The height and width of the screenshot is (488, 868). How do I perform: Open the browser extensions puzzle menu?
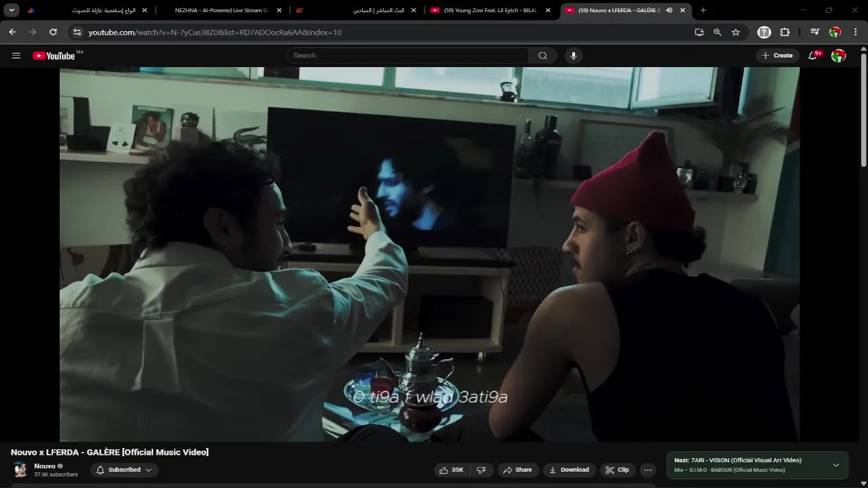pos(785,32)
